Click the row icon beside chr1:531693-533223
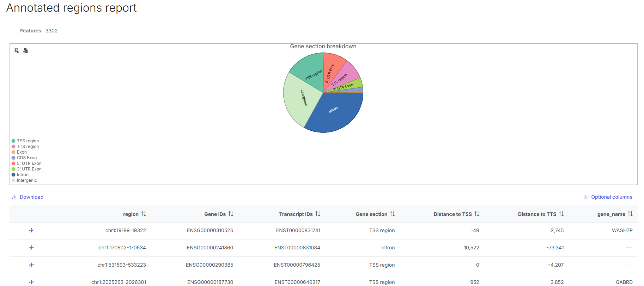This screenshot has width=644, height=286. click(x=31, y=265)
